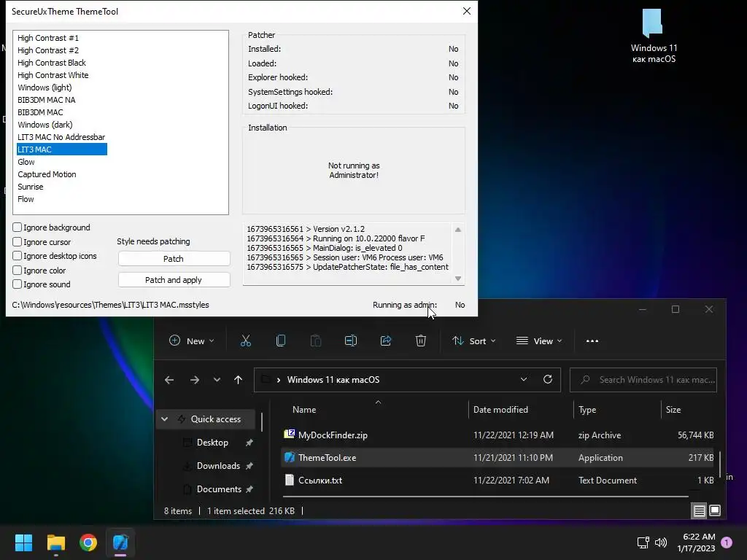Refresh the Explorer folder view
Viewport: 747px width, 560px height.
(x=548, y=379)
